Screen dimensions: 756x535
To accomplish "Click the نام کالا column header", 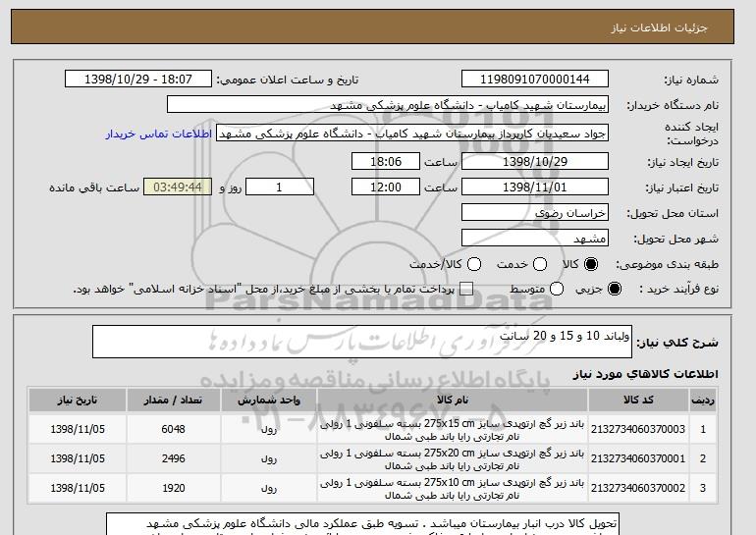I will coord(453,401).
